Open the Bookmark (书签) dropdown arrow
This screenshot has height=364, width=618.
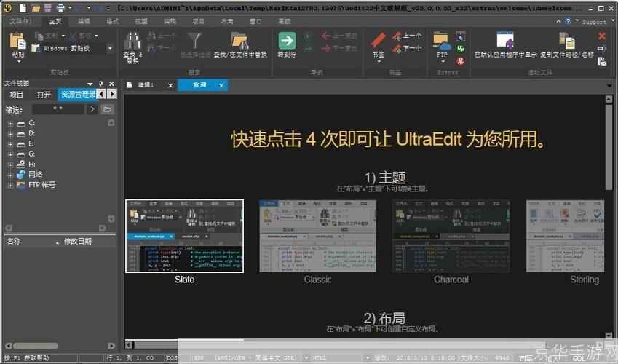click(x=379, y=62)
